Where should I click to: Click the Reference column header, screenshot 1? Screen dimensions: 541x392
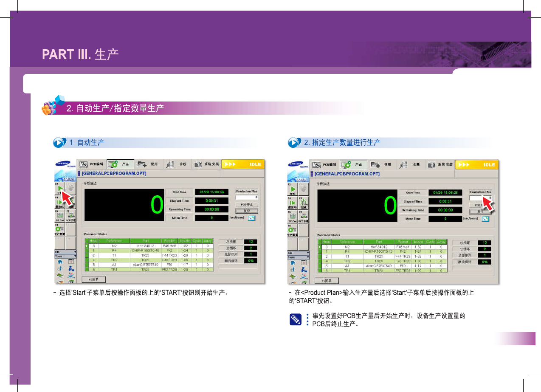114,241
